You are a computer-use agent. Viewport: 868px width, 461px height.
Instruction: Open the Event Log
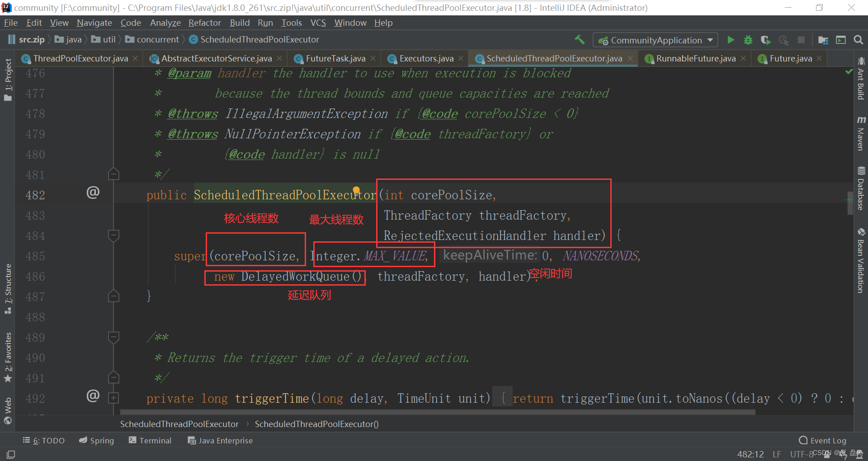[x=823, y=440]
